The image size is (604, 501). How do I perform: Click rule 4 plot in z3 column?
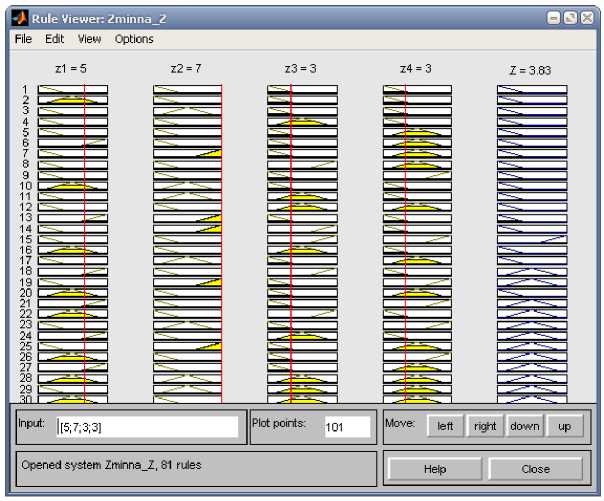(302, 121)
